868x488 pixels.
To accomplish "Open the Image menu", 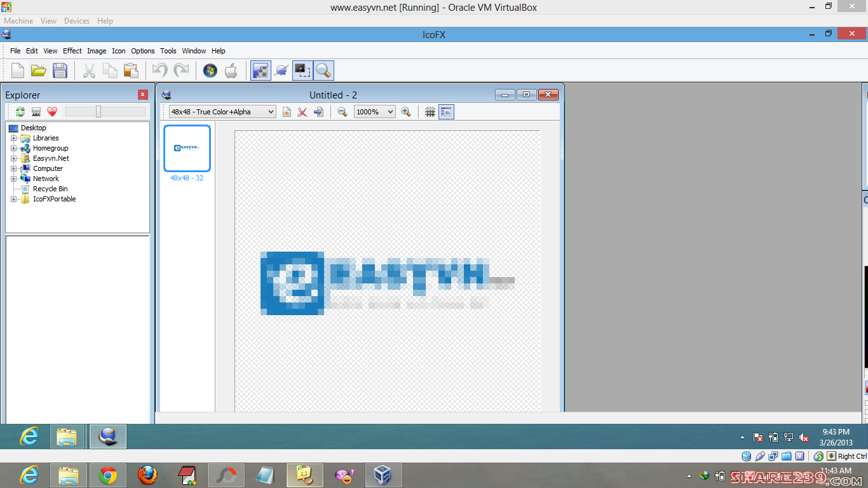I will point(97,51).
